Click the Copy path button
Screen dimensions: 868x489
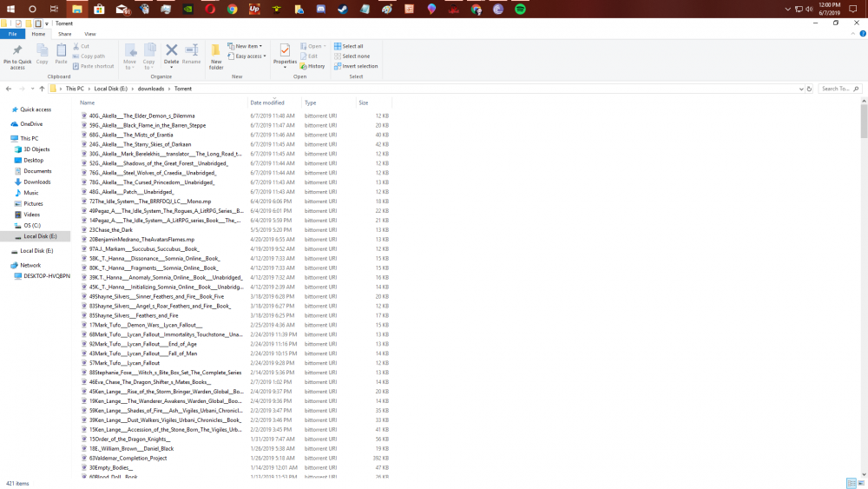pos(89,56)
